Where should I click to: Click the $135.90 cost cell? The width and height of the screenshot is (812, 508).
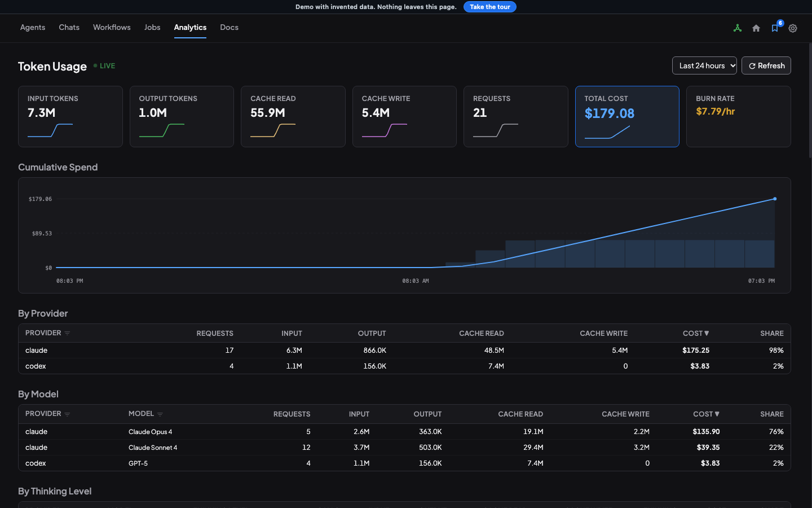[x=707, y=432]
